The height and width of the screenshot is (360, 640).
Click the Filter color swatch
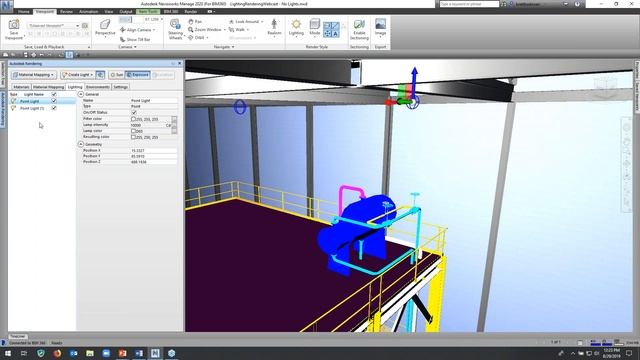[x=133, y=119]
